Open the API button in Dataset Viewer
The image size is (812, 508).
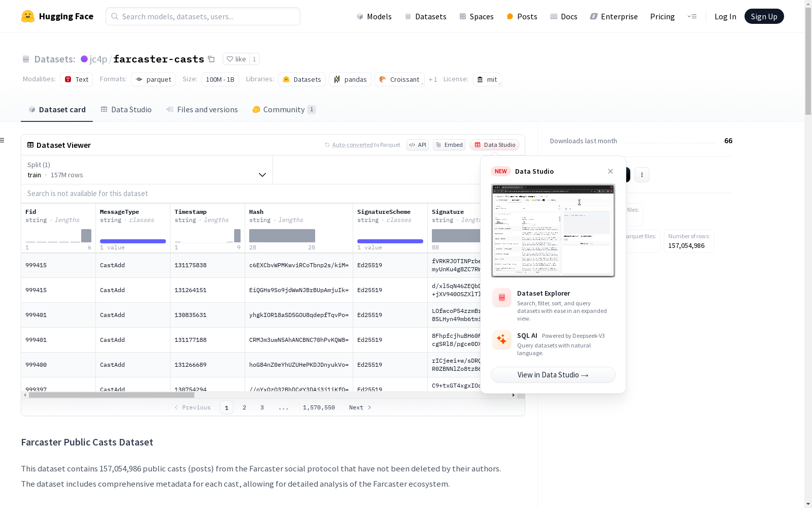coord(418,145)
